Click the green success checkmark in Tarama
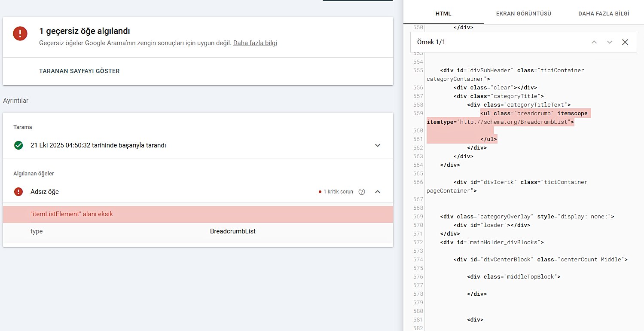Image resolution: width=644 pixels, height=331 pixels. point(18,145)
